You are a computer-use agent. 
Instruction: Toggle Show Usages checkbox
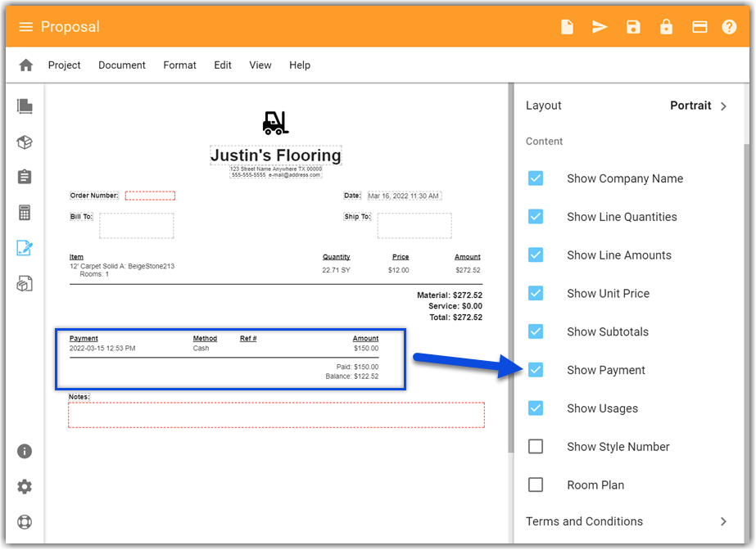pyautogui.click(x=535, y=408)
